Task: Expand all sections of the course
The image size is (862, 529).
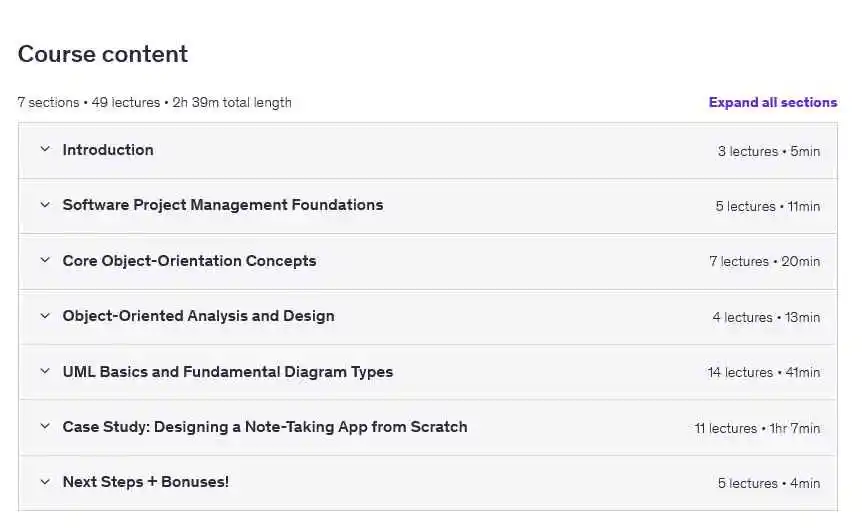Action: point(772,102)
